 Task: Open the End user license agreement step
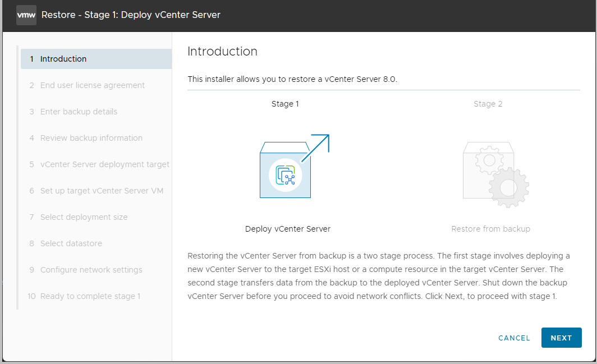(92, 85)
